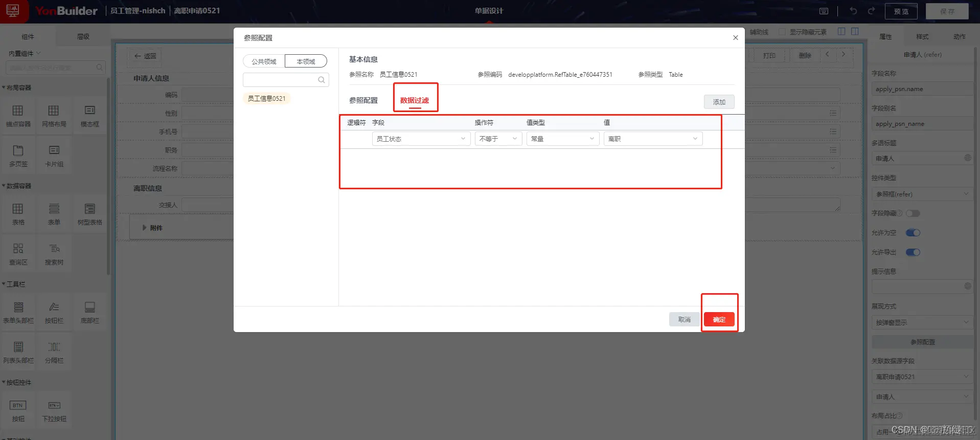Add the 分隔栏 separator bar component

coord(54,352)
